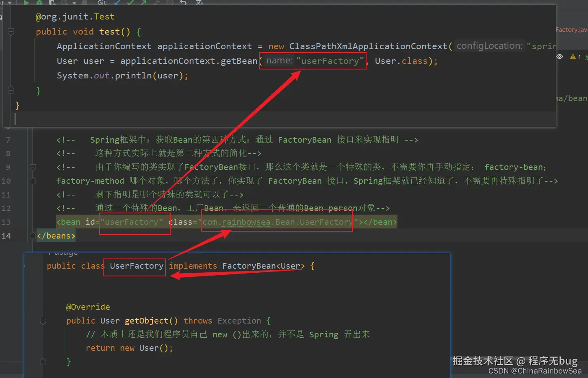Screen dimensions: 588x378
Task: Click line number 7 in the gutter
Action: pos(8,140)
